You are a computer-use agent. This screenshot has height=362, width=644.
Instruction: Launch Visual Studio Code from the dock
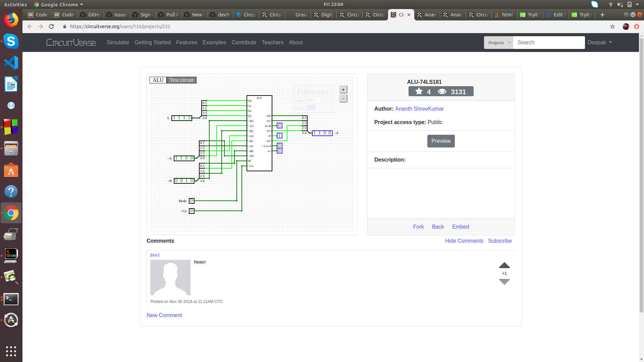11,62
